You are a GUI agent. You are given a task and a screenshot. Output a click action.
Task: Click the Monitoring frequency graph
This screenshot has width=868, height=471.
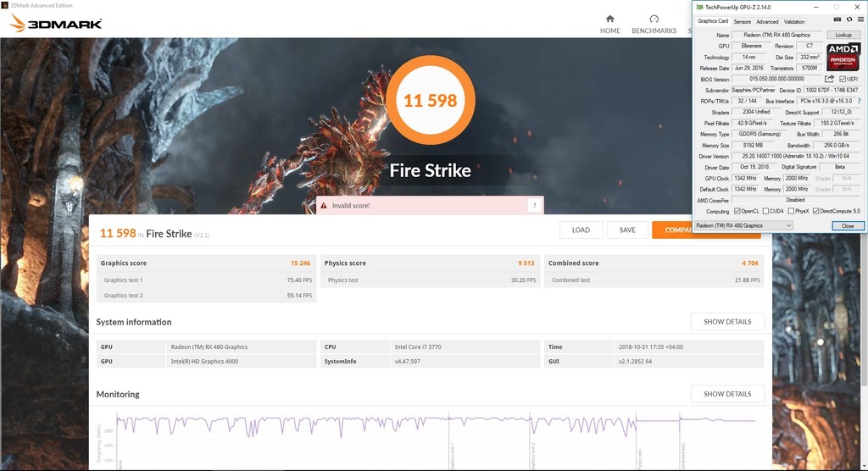click(435, 440)
